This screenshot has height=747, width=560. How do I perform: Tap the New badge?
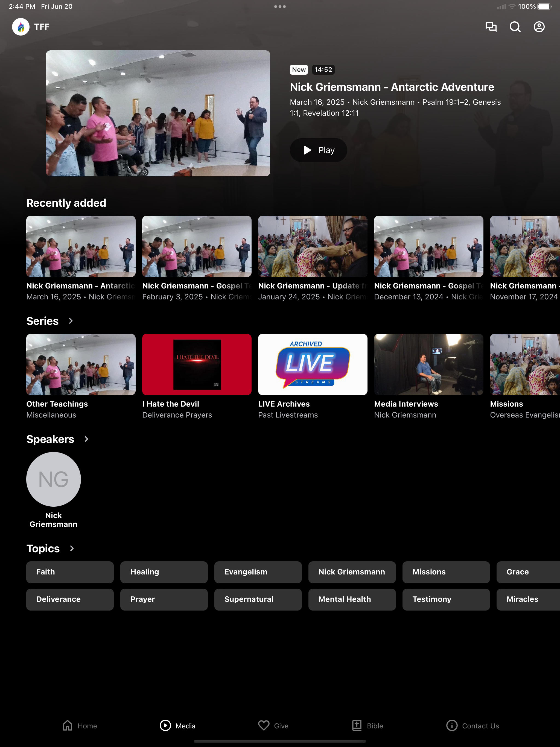pyautogui.click(x=299, y=69)
